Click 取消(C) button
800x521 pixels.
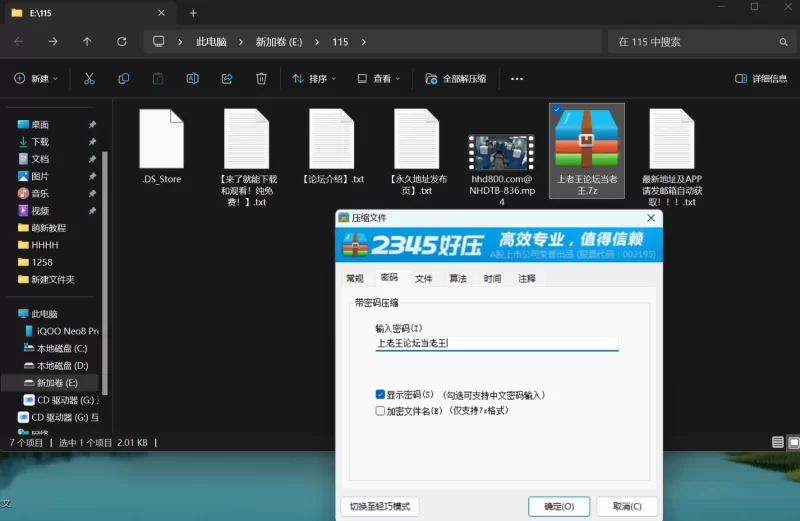(x=627, y=506)
